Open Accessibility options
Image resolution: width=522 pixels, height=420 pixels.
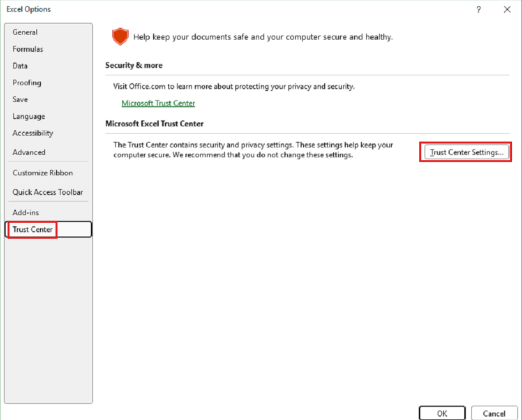[48, 133]
